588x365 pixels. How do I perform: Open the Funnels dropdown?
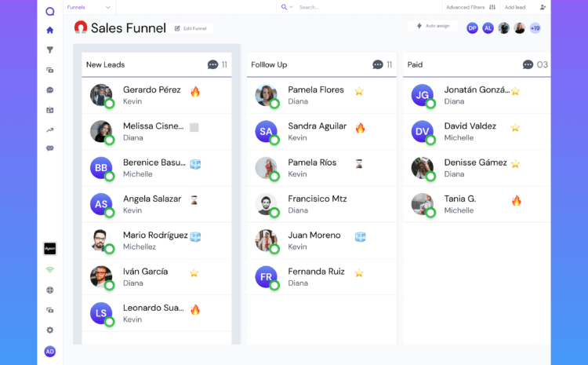(x=89, y=7)
